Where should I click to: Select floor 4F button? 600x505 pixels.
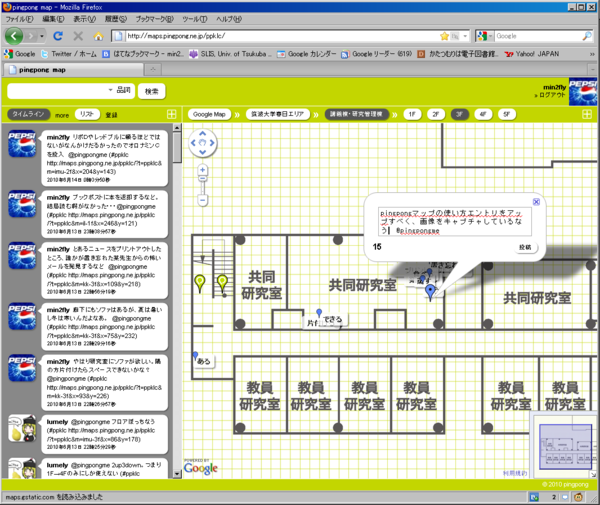pyautogui.click(x=483, y=114)
